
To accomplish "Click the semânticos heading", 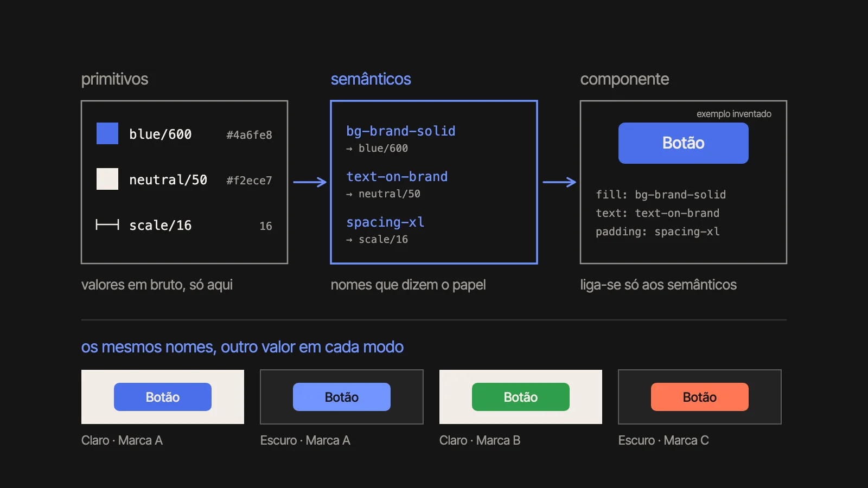I will click(x=371, y=79).
